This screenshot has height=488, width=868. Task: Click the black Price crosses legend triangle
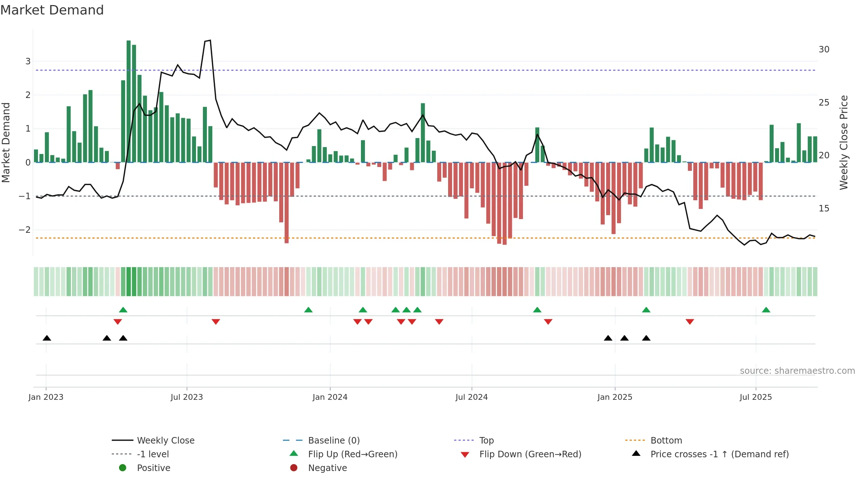click(636, 453)
